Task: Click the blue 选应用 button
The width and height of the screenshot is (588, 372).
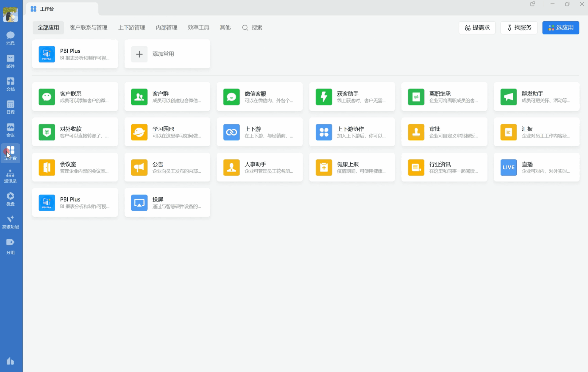Action: (561, 28)
